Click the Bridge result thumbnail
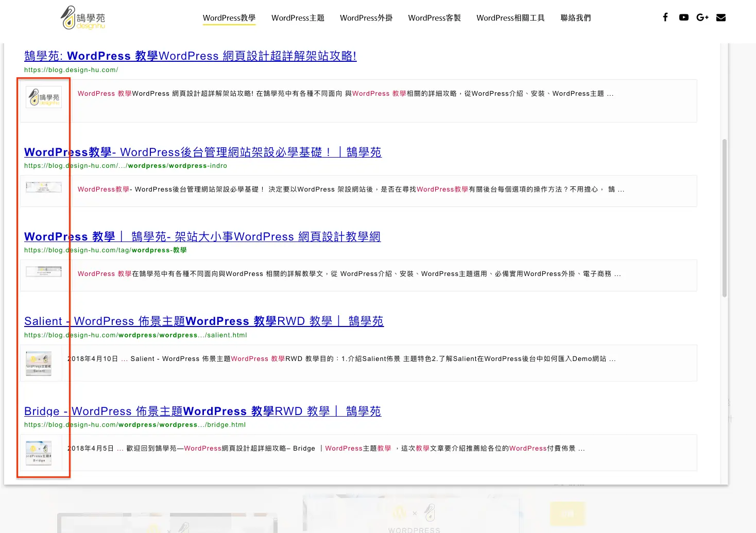Viewport: 756px width, 533px height. click(x=39, y=453)
